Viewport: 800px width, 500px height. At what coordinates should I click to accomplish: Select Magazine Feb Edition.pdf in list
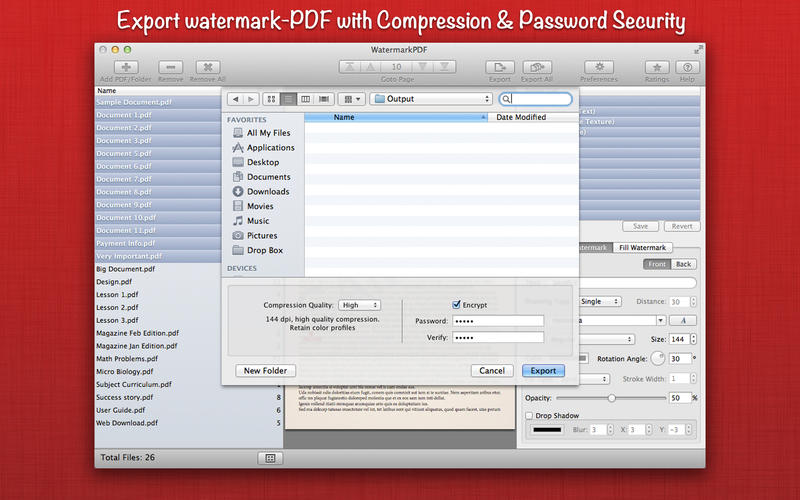click(138, 333)
